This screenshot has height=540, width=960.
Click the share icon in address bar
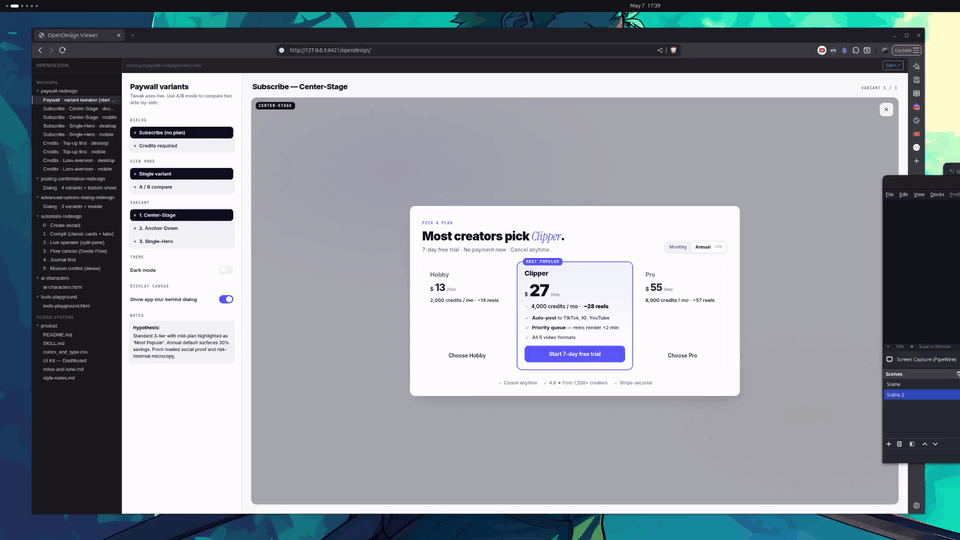660,50
